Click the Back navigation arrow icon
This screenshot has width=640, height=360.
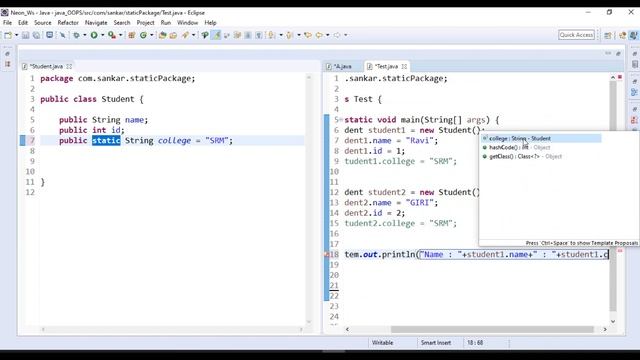(x=319, y=35)
